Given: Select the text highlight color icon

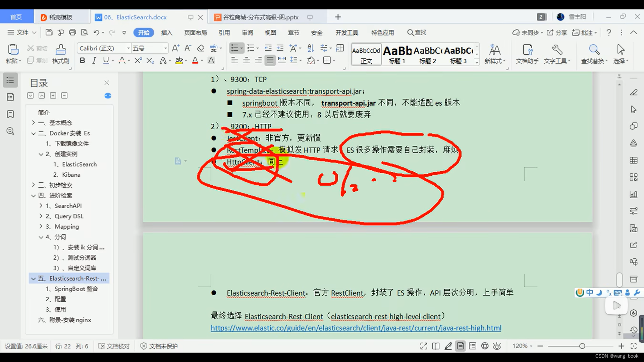Looking at the screenshot, I should (179, 61).
